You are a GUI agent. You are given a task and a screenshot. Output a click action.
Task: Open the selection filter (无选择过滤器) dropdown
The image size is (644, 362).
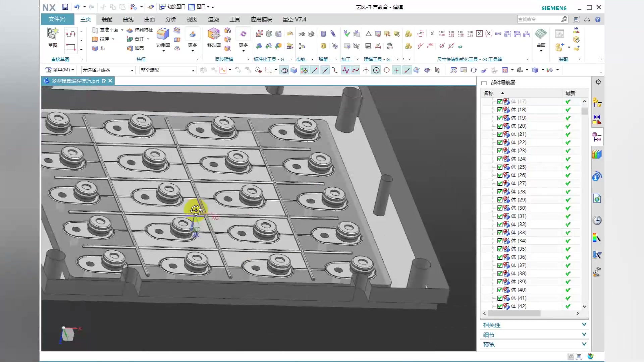(132, 70)
